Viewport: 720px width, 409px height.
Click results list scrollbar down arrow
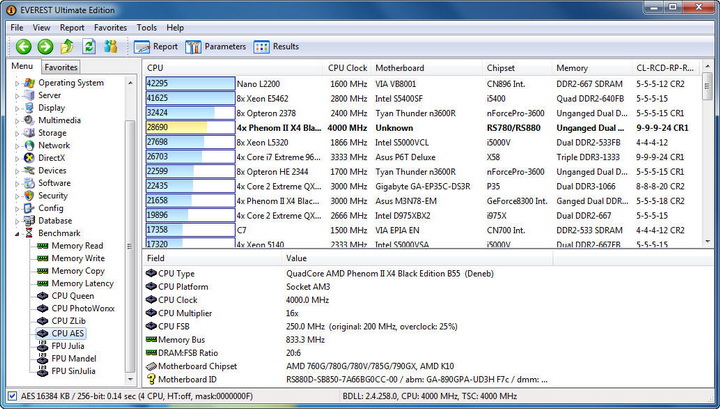707,241
